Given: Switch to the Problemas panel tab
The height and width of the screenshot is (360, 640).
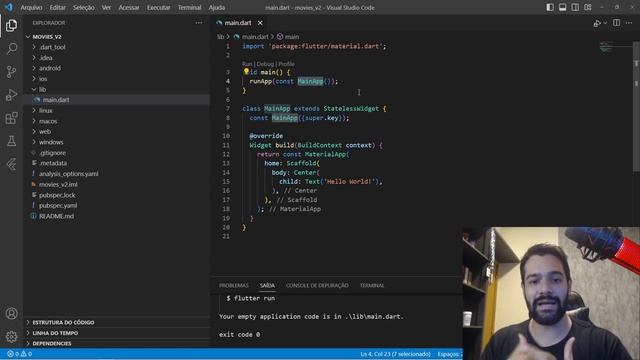Looking at the screenshot, I should (x=233, y=285).
